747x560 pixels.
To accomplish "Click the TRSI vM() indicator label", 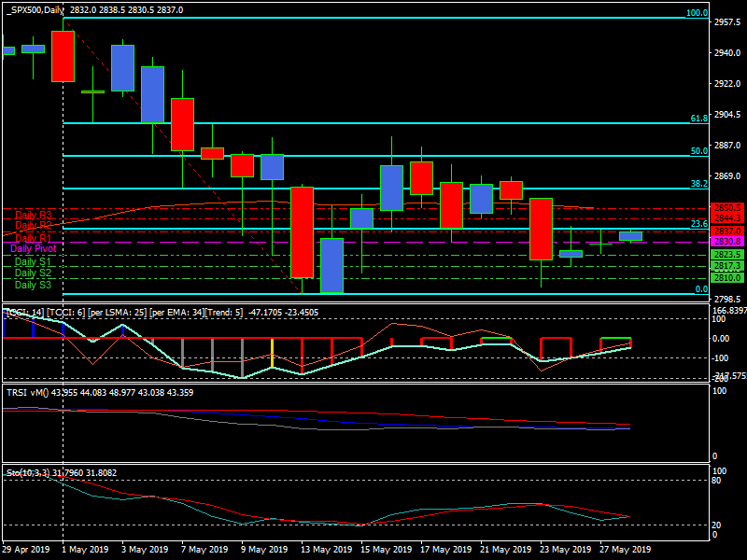I will pyautogui.click(x=28, y=394).
